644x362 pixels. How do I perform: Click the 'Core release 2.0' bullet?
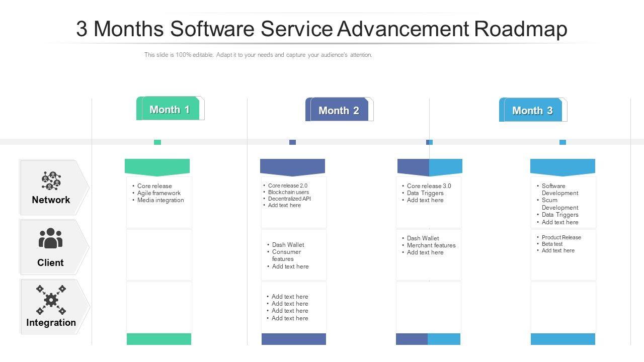[x=288, y=186]
